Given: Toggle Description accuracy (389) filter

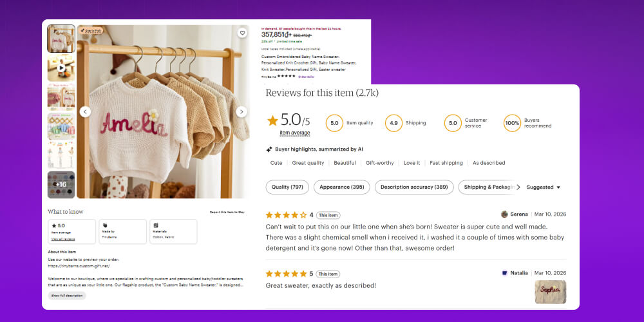Looking at the screenshot, I should [x=413, y=187].
